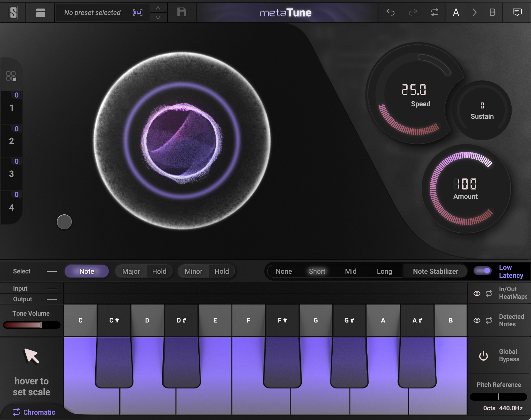Image resolution: width=531 pixels, height=420 pixels.
Task: Undo the last change
Action: coord(390,12)
